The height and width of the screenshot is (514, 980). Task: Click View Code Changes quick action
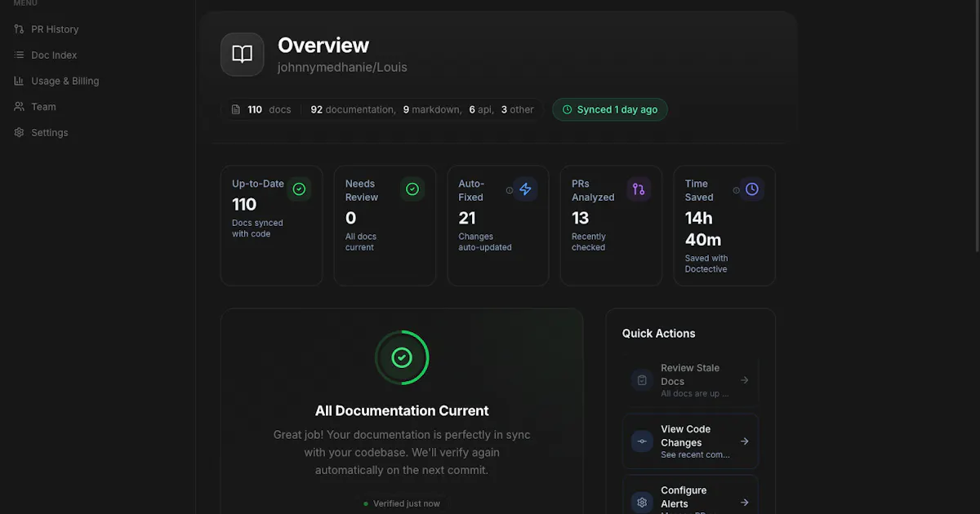(x=691, y=441)
